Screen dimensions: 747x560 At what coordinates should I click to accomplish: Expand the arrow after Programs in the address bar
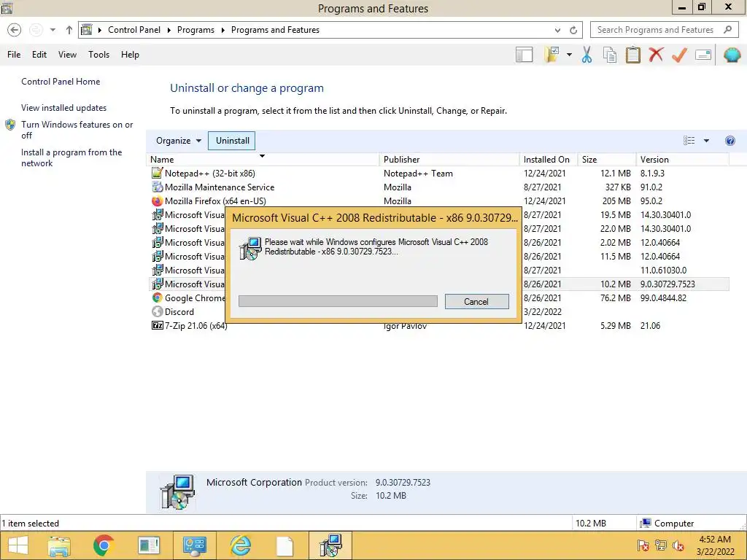tap(222, 30)
